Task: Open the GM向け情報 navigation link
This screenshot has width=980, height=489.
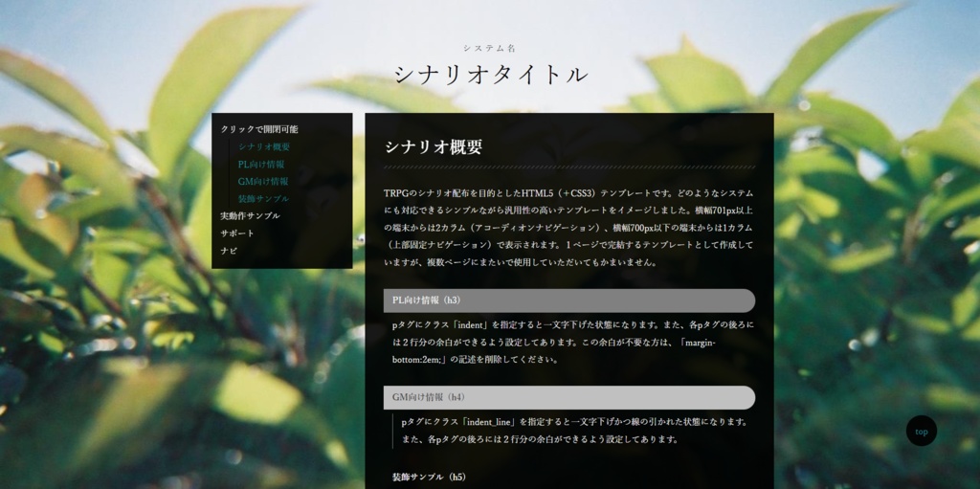Action: 263,182
